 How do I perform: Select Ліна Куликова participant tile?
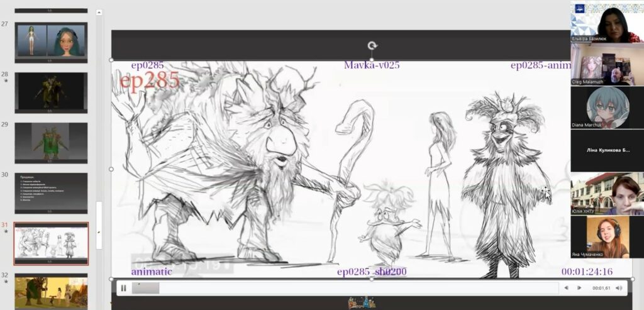point(607,150)
